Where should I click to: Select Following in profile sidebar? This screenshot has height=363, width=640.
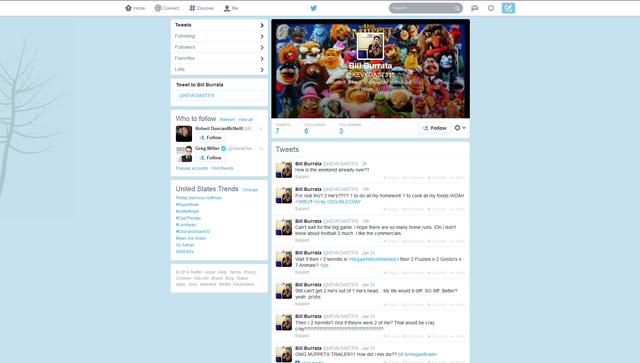click(219, 36)
